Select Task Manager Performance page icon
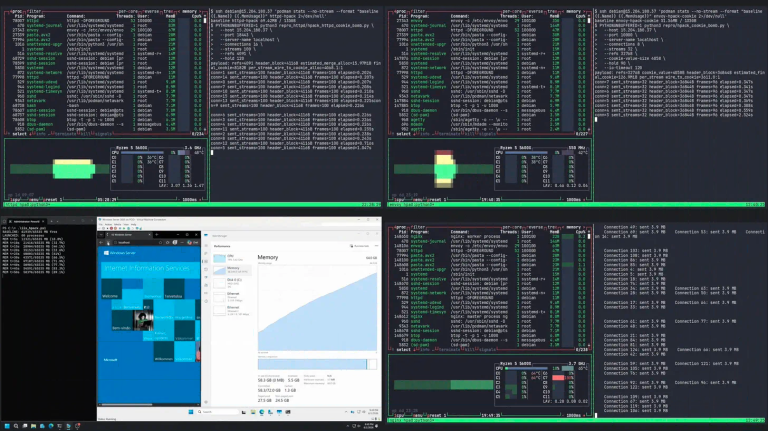Viewport: 768px width, 431px height. 206,262
